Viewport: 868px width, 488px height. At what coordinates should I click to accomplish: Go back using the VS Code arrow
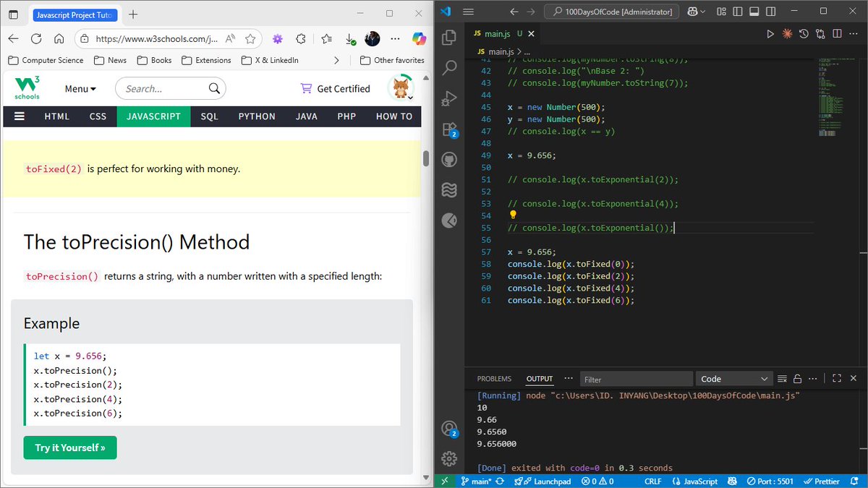(514, 12)
